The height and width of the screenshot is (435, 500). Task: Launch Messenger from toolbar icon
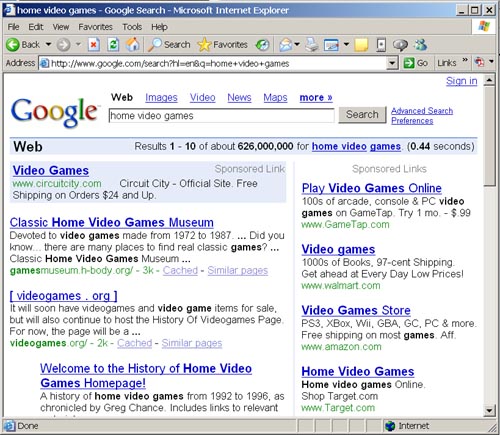click(420, 45)
